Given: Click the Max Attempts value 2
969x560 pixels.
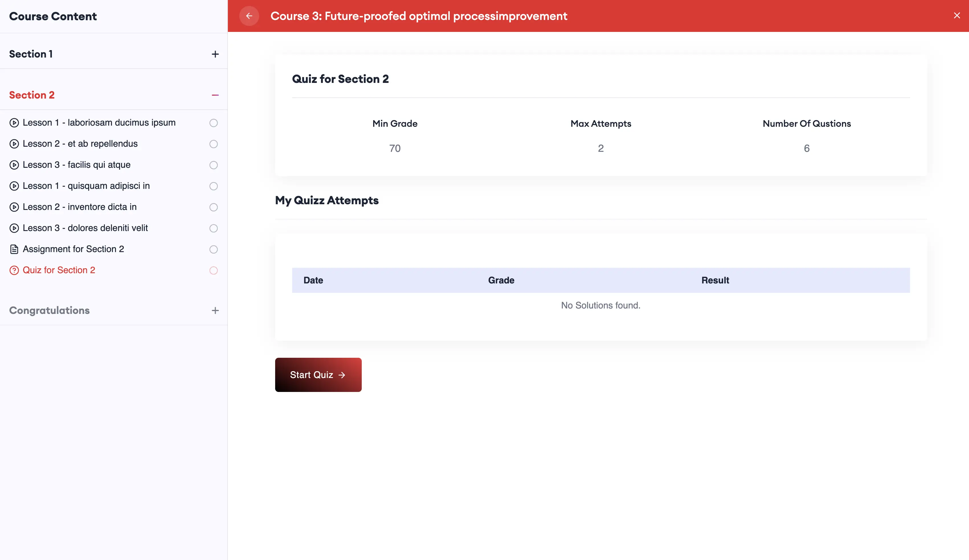Looking at the screenshot, I should pos(601,148).
